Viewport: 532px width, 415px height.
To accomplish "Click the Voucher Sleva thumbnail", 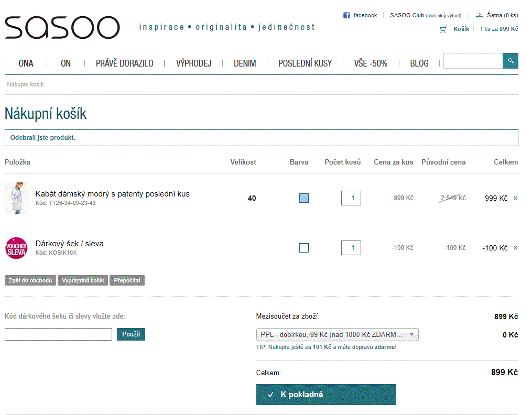I will (16, 248).
